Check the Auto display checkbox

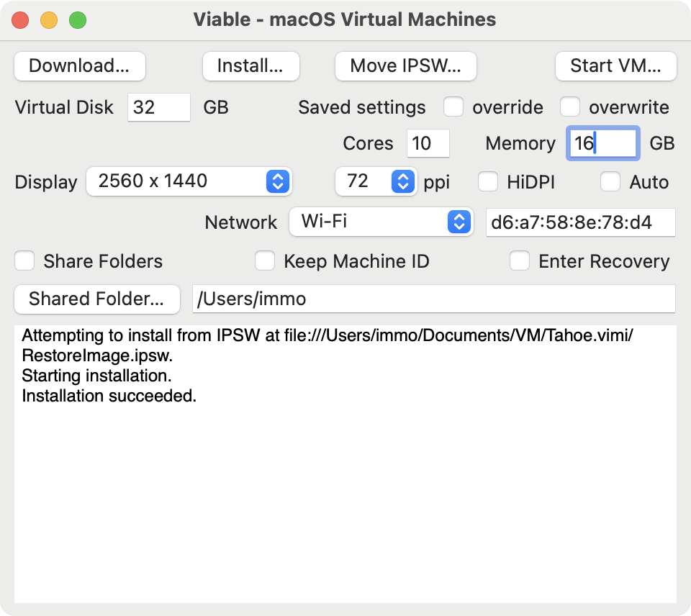pos(610,181)
